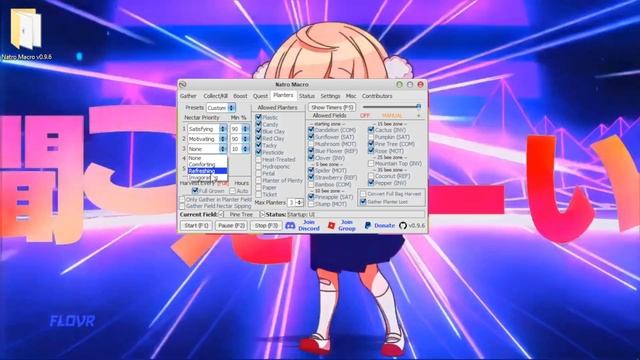This screenshot has width=640, height=360.
Task: Uncheck the Sunflower (SAT) field
Action: pyautogui.click(x=311, y=137)
